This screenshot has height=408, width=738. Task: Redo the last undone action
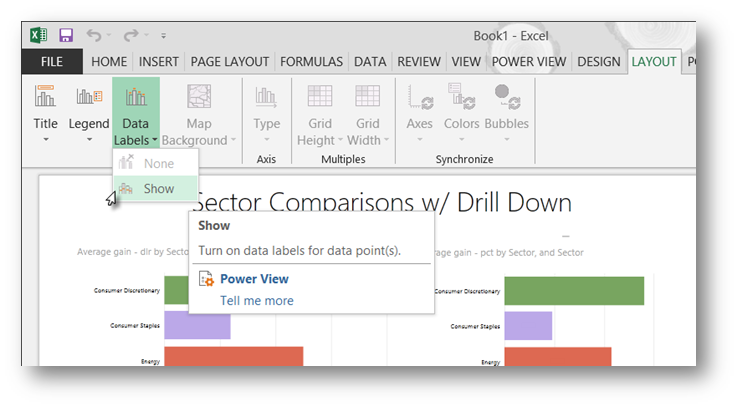pyautogui.click(x=131, y=35)
